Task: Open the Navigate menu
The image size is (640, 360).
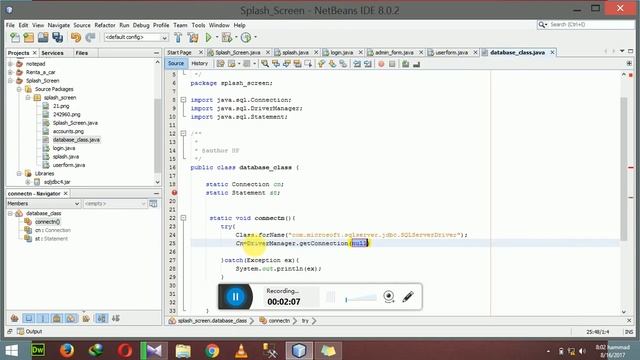Action: tap(59, 25)
